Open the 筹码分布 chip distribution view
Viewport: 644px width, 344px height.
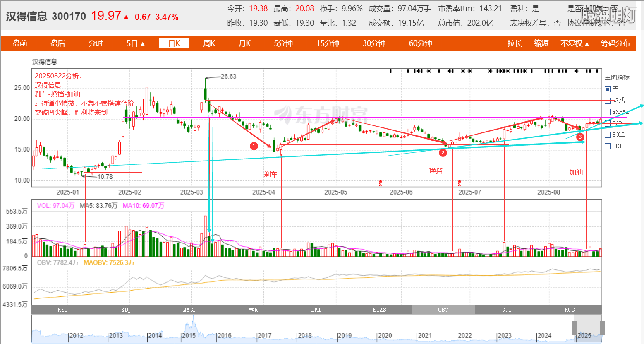(x=615, y=43)
